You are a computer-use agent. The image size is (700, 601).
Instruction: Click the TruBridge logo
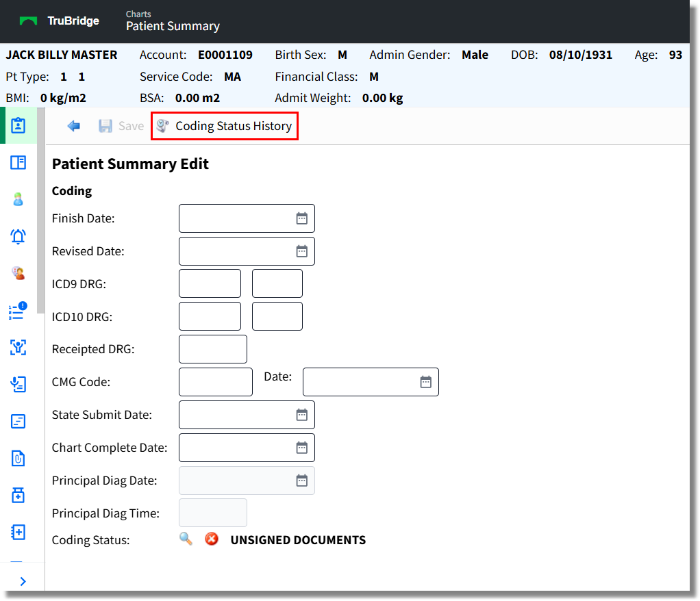[60, 21]
